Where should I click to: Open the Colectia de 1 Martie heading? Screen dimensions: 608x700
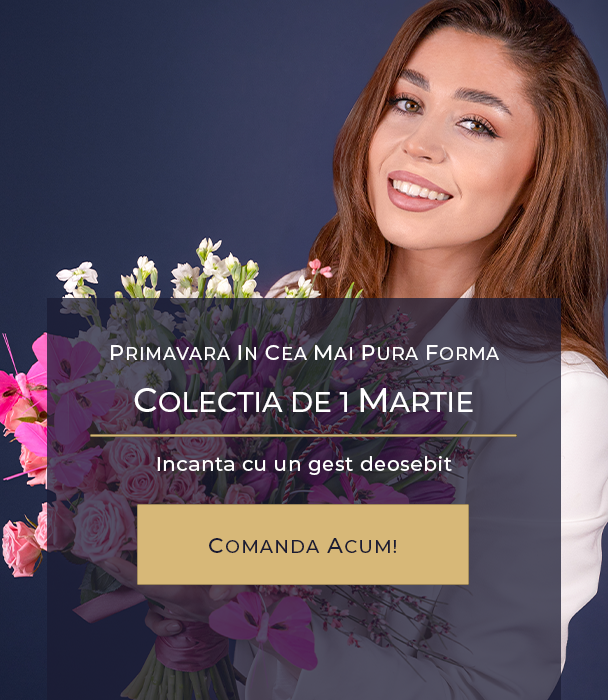click(x=303, y=400)
